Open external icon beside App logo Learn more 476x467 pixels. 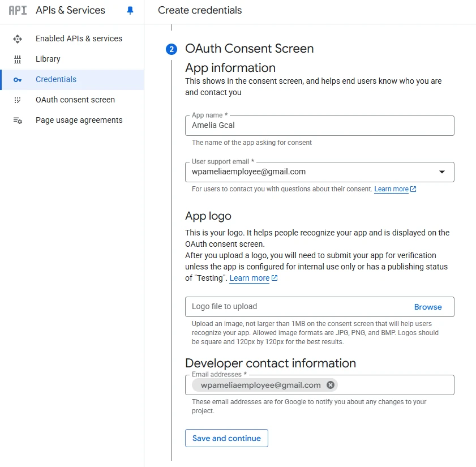[275, 278]
